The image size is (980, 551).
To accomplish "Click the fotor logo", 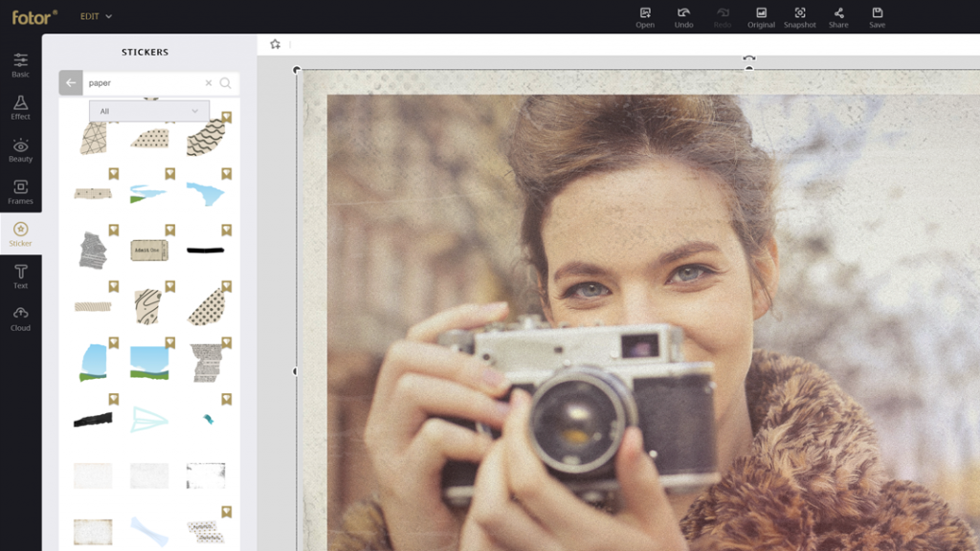I will (x=34, y=17).
